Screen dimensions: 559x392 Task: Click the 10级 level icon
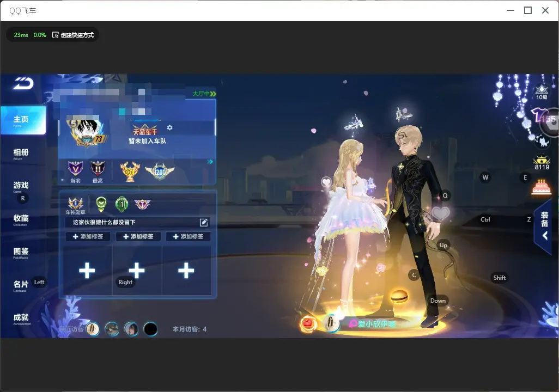542,92
